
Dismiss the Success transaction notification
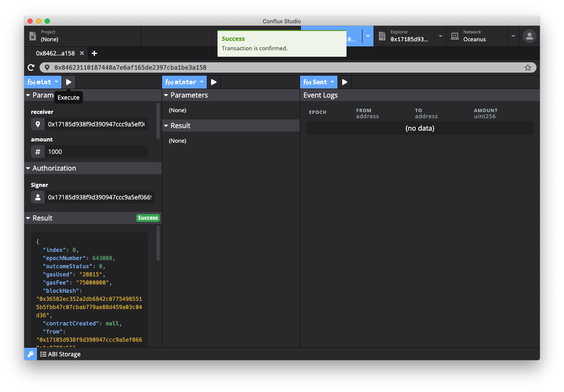(x=282, y=43)
